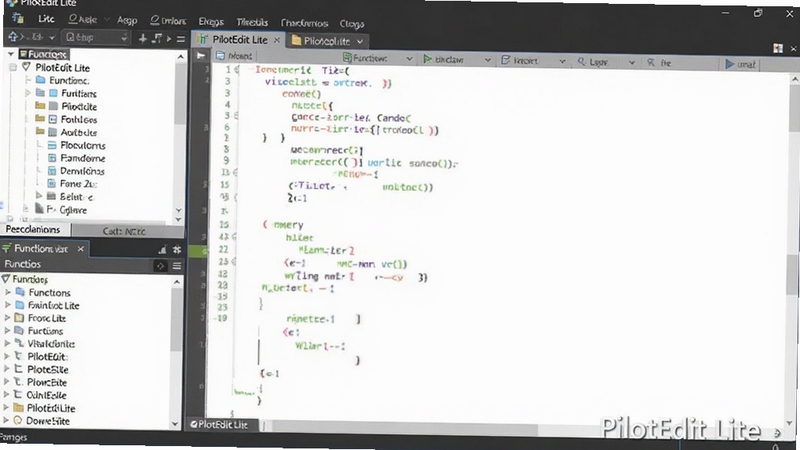Viewport: 800px width, 450px height.
Task: Click the hamburger icon in the left toolbar
Action: pos(181,38)
